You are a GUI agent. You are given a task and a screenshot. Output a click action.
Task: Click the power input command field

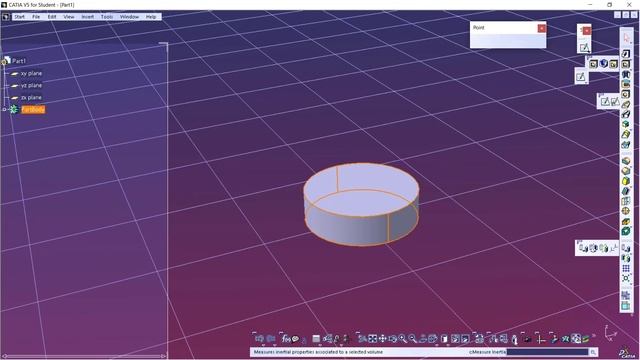tap(547, 352)
